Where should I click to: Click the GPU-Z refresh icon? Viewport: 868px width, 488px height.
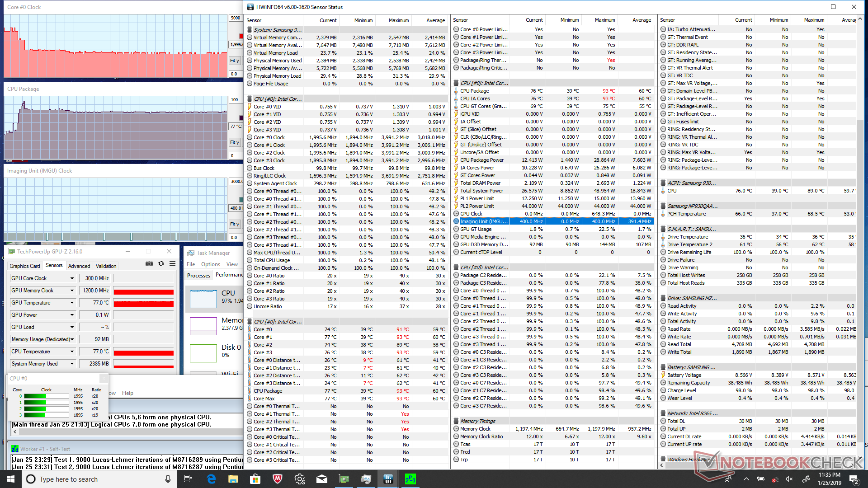[x=161, y=264]
